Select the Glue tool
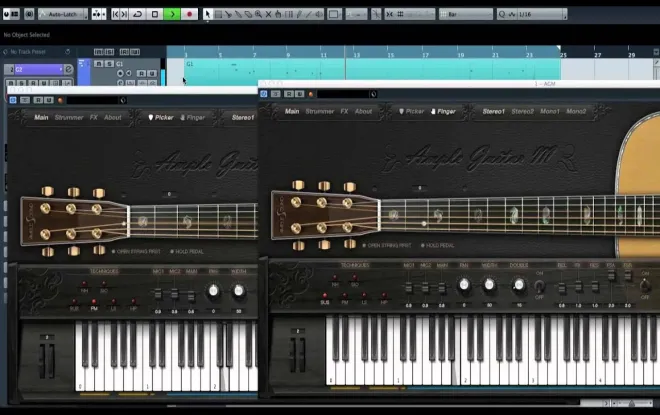This screenshot has height=415, width=660. point(238,14)
